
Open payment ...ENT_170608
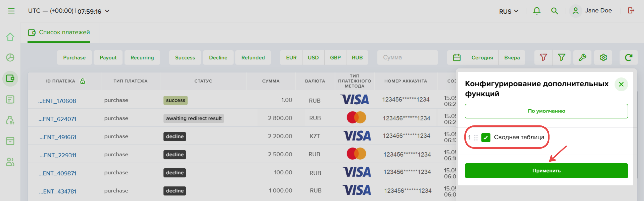tap(57, 101)
